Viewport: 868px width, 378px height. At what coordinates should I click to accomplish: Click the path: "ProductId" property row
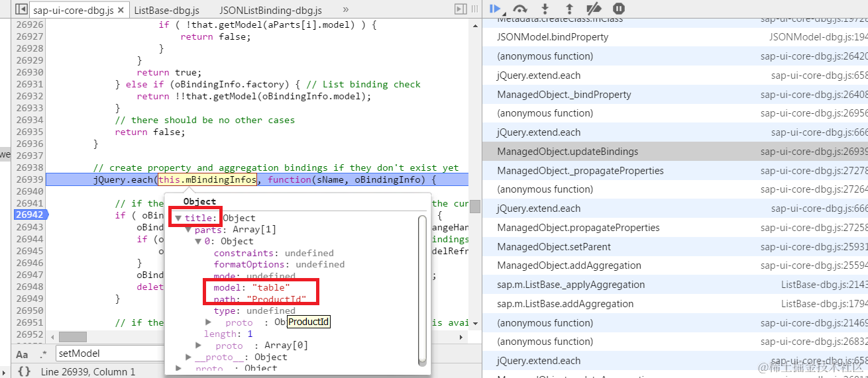pyautogui.click(x=260, y=299)
